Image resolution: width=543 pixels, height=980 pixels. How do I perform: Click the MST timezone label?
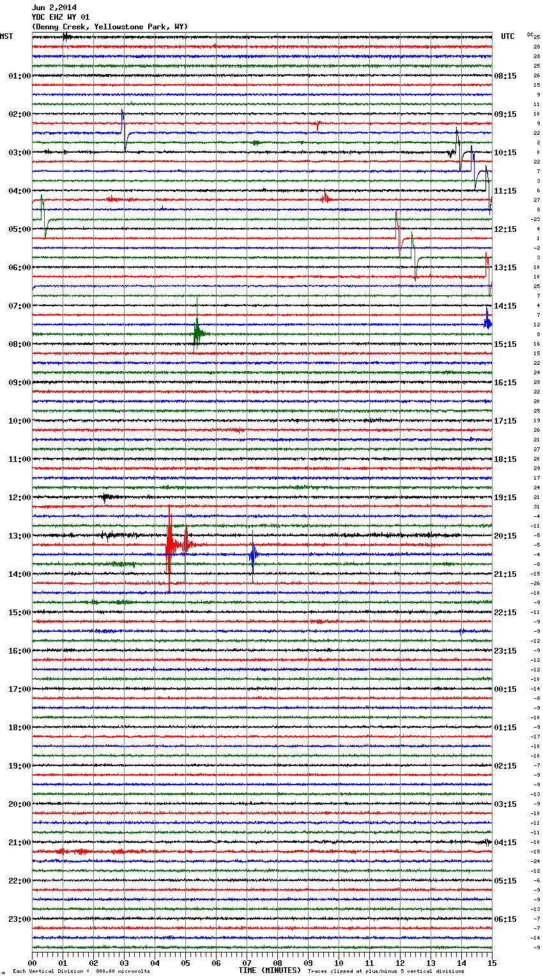(x=6, y=36)
